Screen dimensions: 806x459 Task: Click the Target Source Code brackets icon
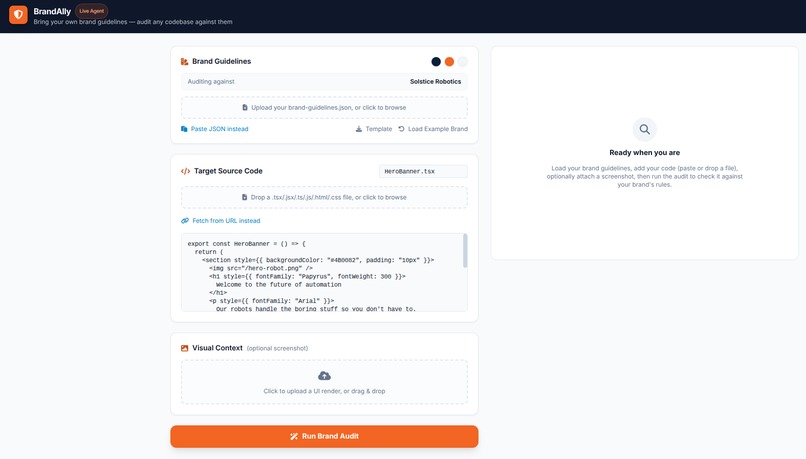point(186,171)
